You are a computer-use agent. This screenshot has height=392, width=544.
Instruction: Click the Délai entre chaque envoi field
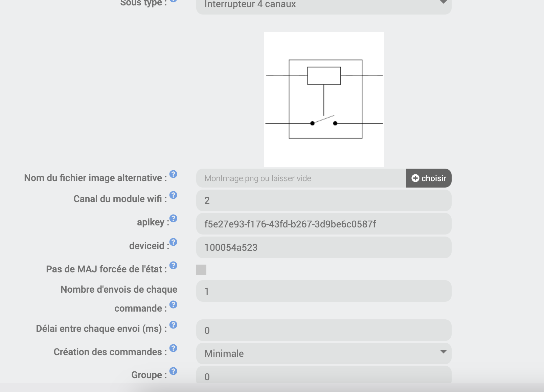click(x=323, y=330)
